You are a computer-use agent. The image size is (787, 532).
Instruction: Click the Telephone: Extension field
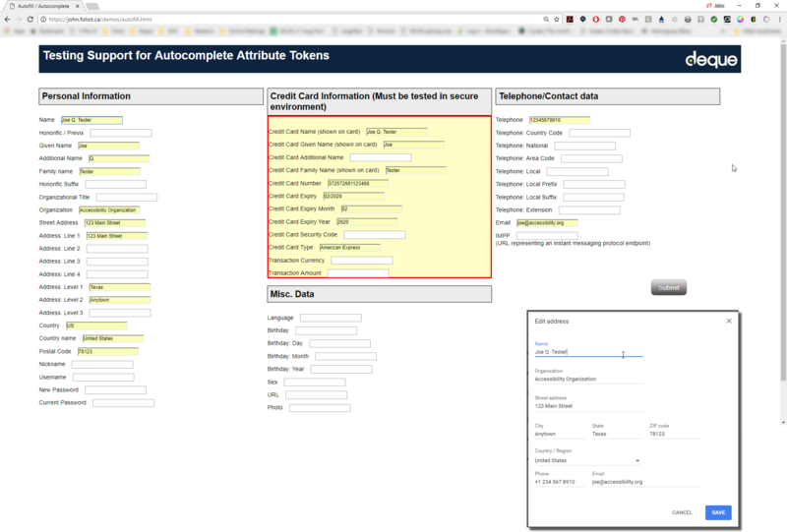589,209
